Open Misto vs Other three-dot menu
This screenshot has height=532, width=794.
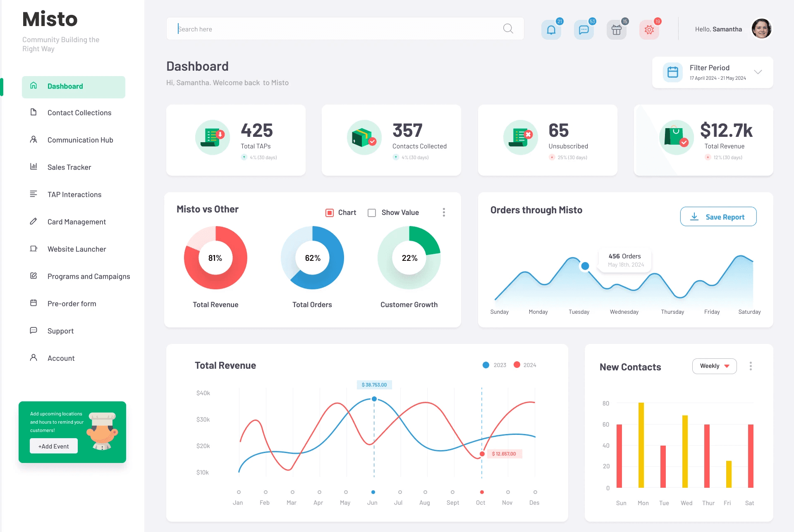tap(444, 212)
